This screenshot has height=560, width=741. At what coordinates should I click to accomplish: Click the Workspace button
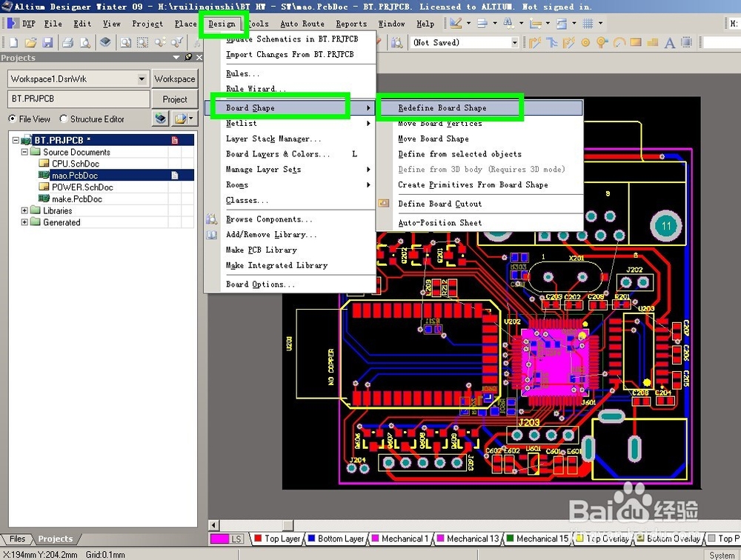point(175,79)
